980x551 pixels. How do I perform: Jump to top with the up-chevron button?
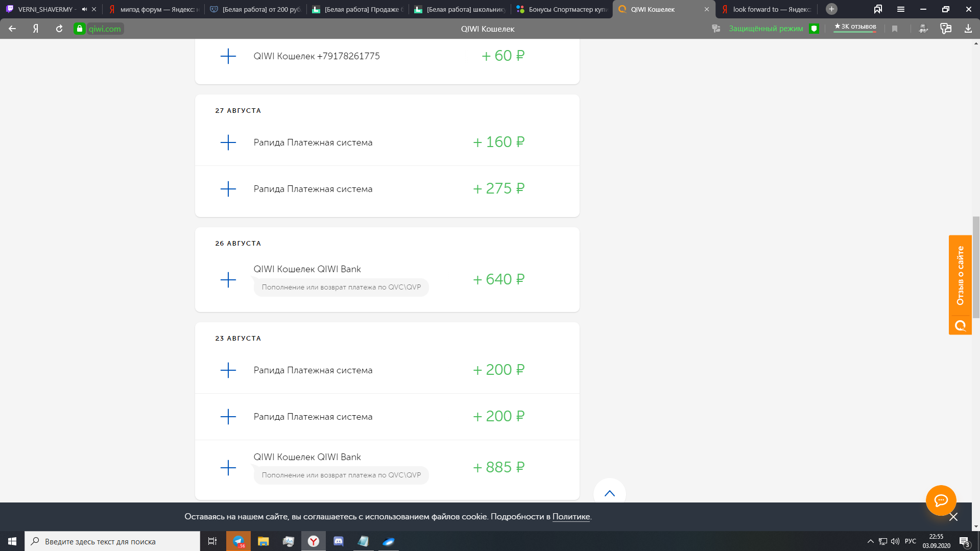[x=609, y=493]
